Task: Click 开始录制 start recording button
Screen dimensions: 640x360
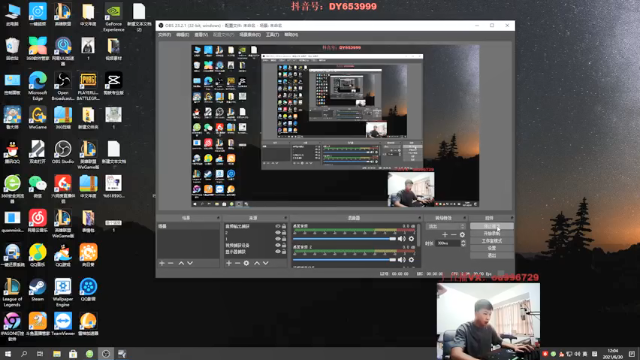Action: (x=491, y=233)
